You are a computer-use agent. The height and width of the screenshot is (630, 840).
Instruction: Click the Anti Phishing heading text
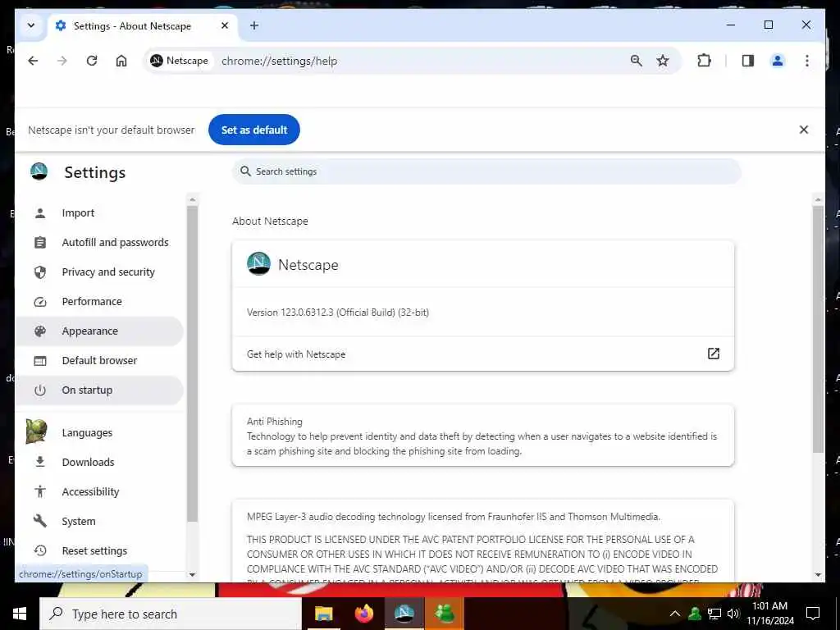[x=274, y=422]
